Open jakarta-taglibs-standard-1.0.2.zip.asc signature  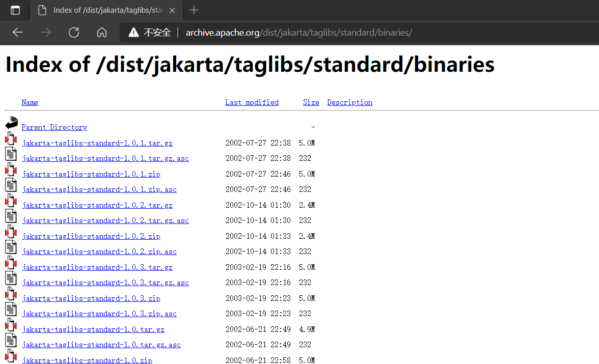pyautogui.click(x=99, y=251)
